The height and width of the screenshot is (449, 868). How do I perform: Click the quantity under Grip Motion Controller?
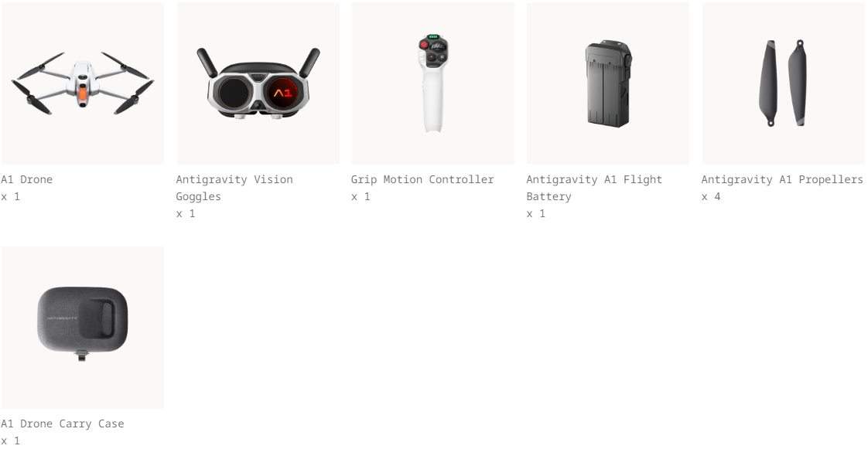361,197
